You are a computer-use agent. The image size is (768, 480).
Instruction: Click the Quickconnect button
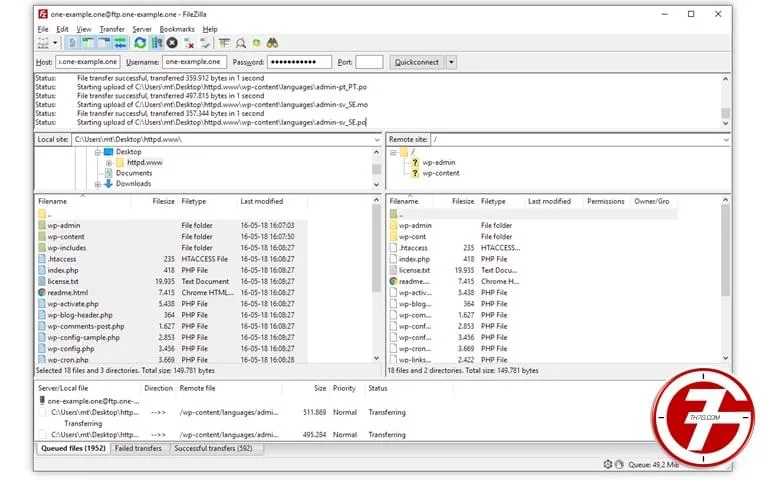pos(417,62)
